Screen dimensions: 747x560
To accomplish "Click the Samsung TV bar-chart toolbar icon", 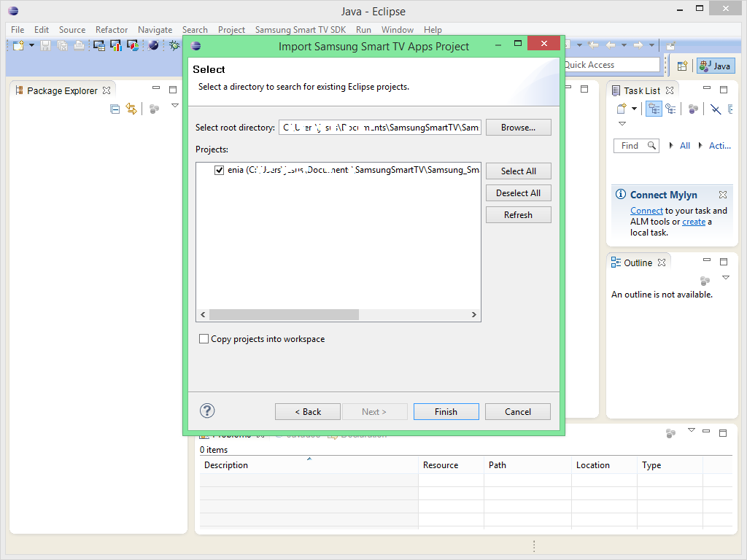I will pyautogui.click(x=116, y=46).
